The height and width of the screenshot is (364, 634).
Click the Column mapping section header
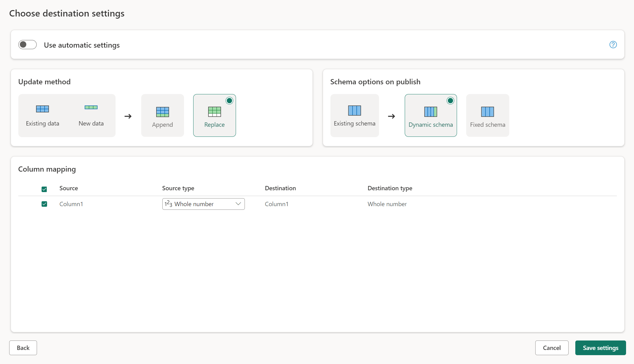click(46, 169)
